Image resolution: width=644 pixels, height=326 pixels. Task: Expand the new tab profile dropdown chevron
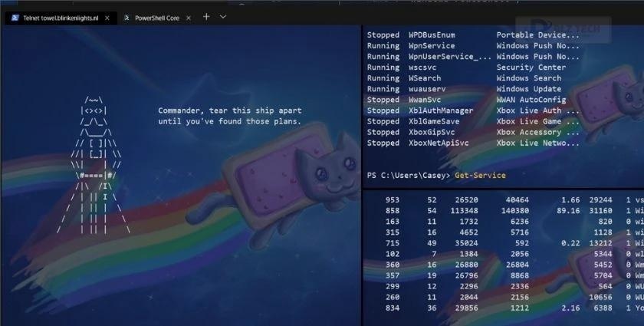(x=223, y=17)
